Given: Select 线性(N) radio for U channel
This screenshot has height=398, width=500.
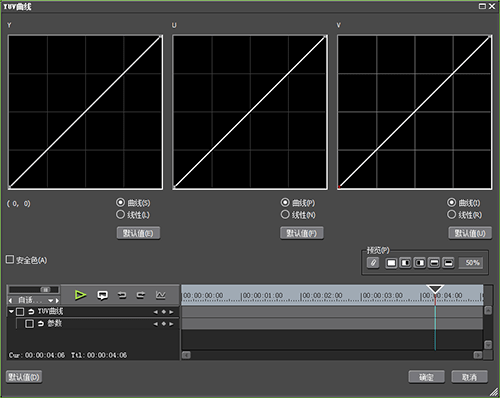Looking at the screenshot, I should click(285, 214).
